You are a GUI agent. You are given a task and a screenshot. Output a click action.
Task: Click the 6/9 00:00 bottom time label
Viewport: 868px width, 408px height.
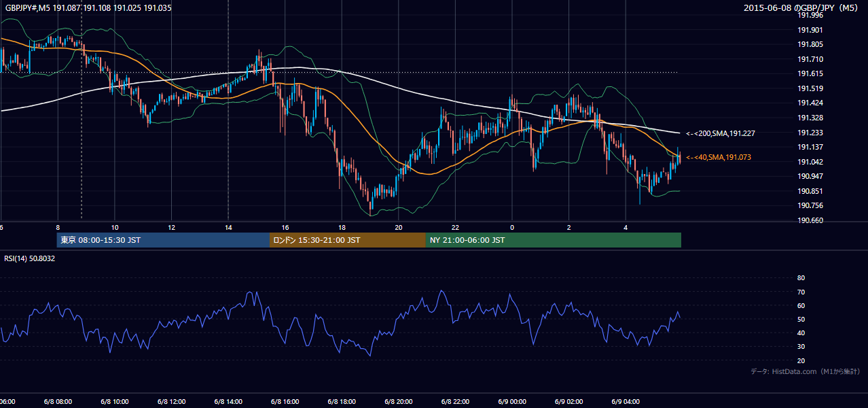point(511,402)
